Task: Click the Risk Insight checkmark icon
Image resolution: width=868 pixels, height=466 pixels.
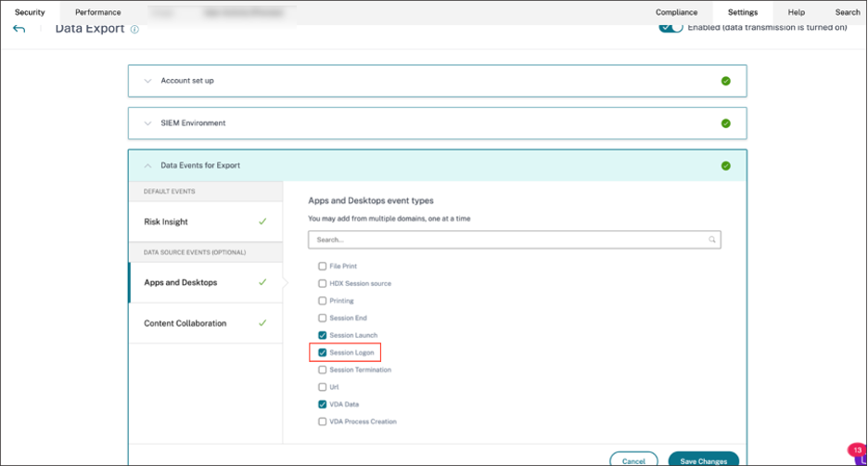Action: (262, 222)
